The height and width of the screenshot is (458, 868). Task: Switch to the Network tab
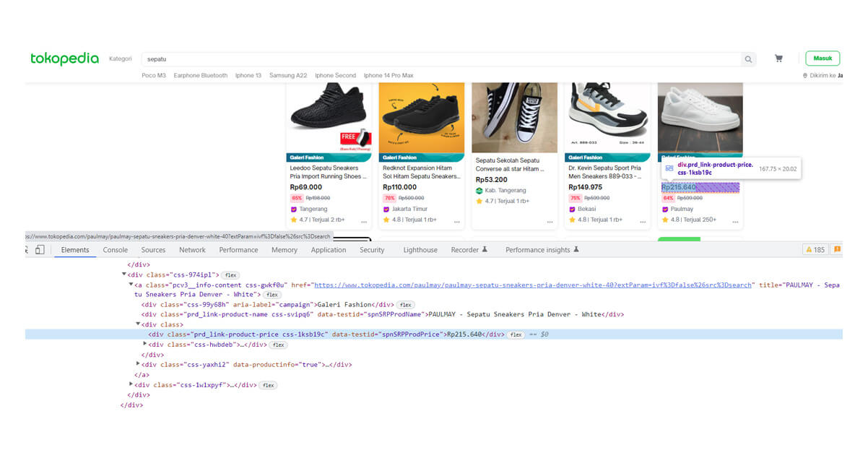coord(192,250)
